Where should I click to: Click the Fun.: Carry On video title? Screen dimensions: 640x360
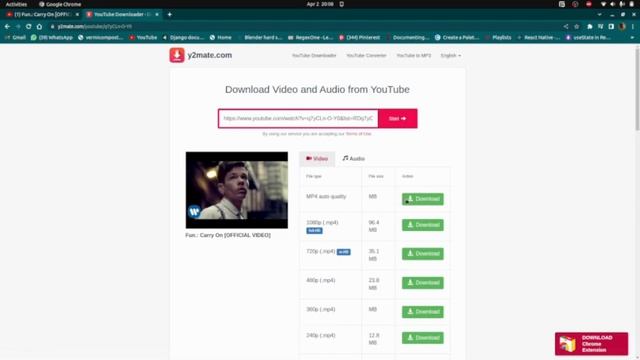click(228, 236)
